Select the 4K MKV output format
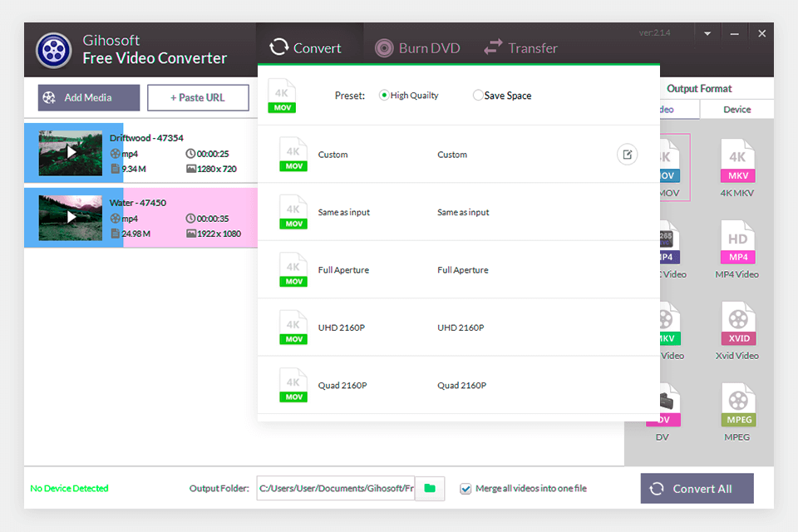798x532 pixels. click(736, 162)
